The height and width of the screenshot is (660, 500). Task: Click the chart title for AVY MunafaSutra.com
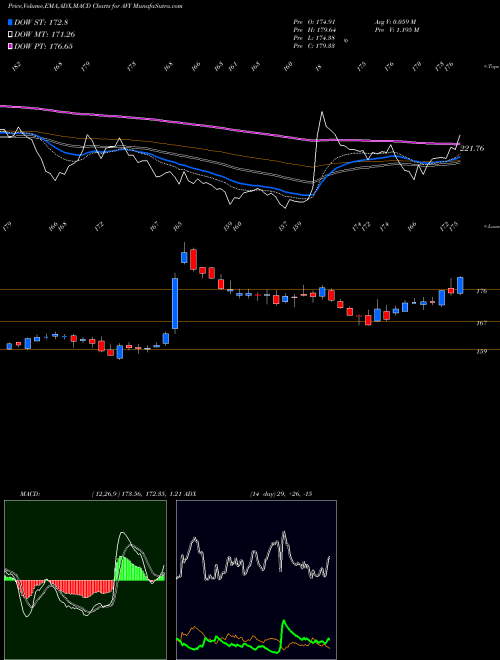[x=95, y=6]
